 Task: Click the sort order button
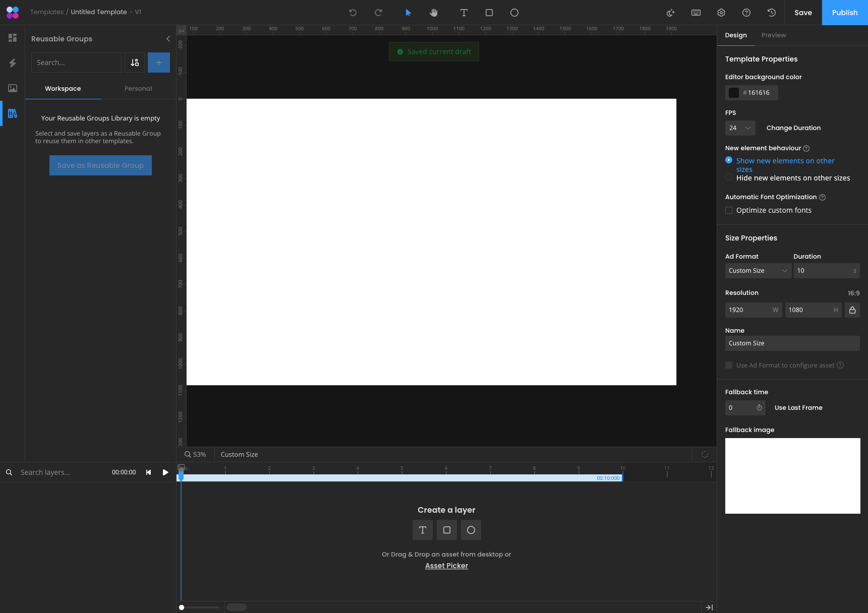coord(135,63)
